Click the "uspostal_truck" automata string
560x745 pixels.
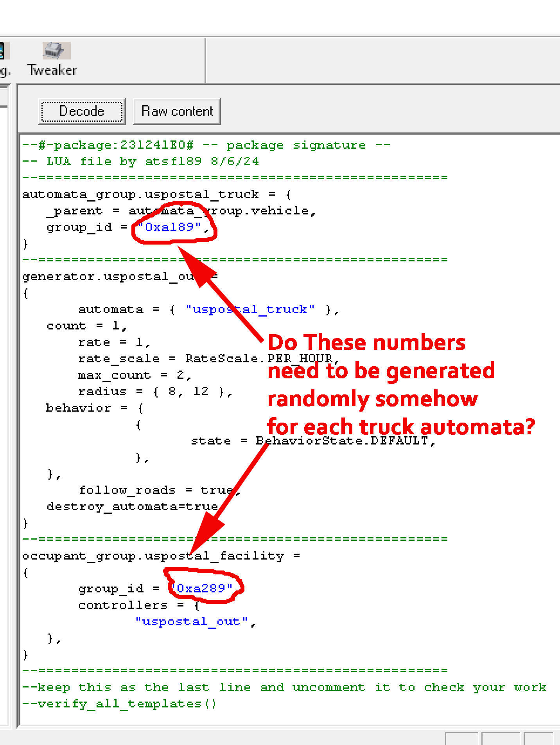pyautogui.click(x=250, y=310)
